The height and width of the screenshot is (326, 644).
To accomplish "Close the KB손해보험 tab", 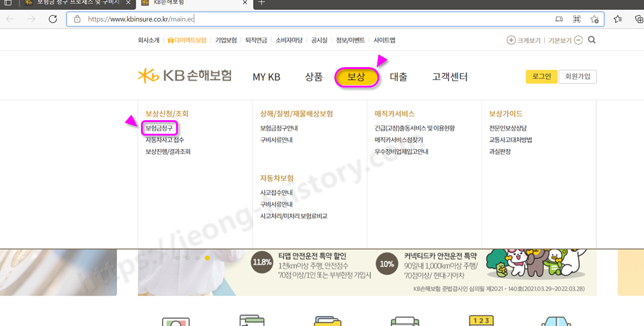I will point(245,3).
